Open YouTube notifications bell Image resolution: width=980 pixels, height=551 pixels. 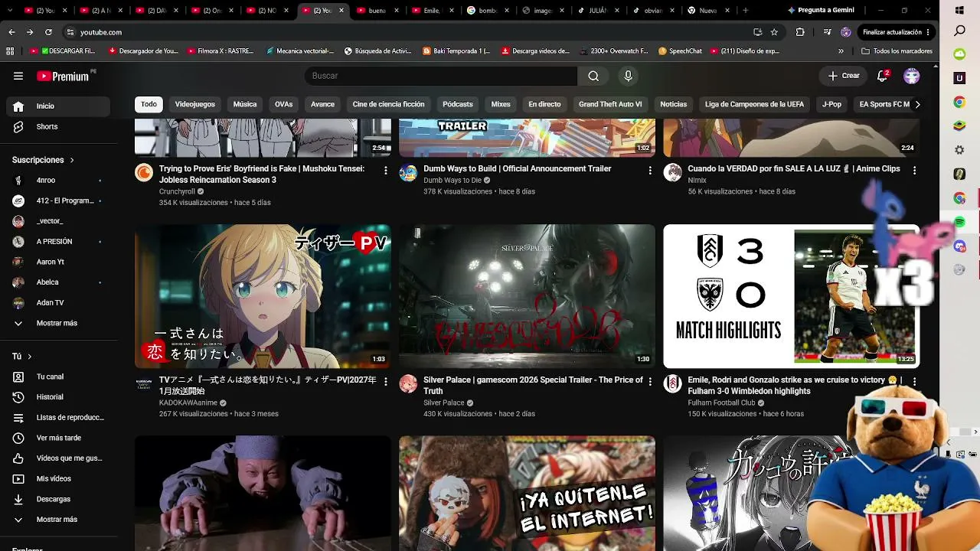tap(882, 76)
